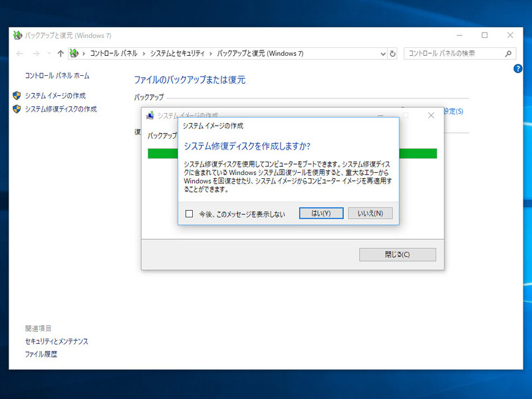The width and height of the screenshot is (532, 399).
Task: Open セキュリティとメンテナンス related item
Action: pos(57,341)
